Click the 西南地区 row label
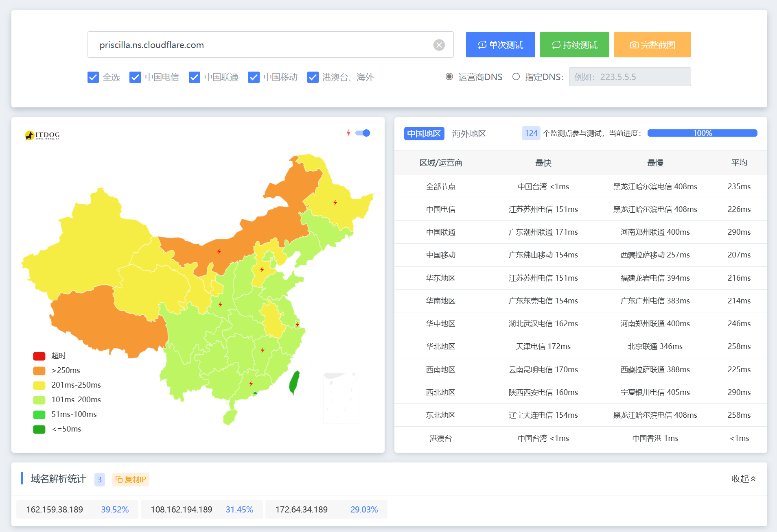This screenshot has height=532, width=777. [441, 370]
